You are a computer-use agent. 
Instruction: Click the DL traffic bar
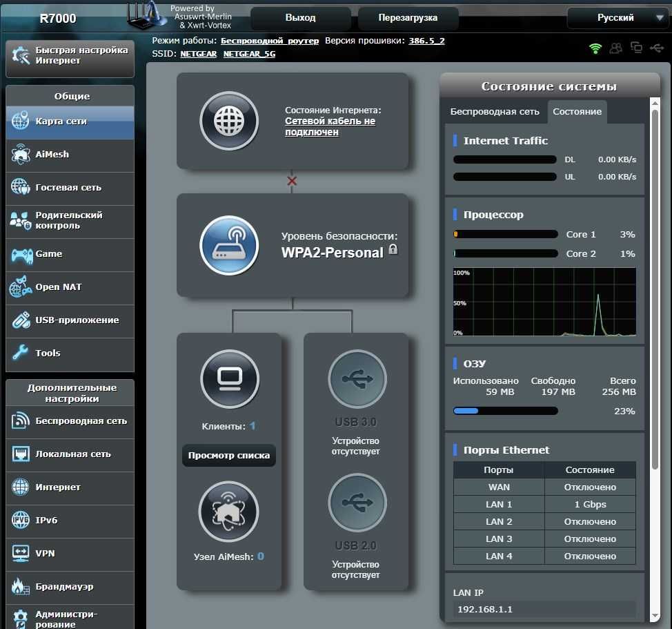pos(505,160)
